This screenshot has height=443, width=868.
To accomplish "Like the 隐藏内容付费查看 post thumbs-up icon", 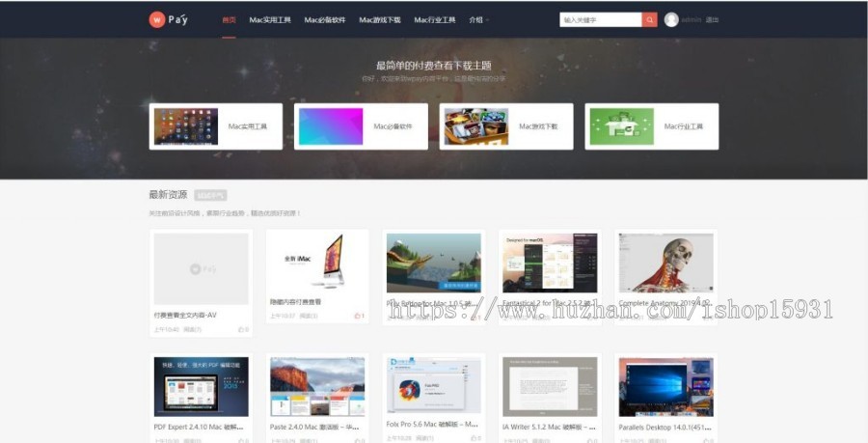I will click(358, 316).
